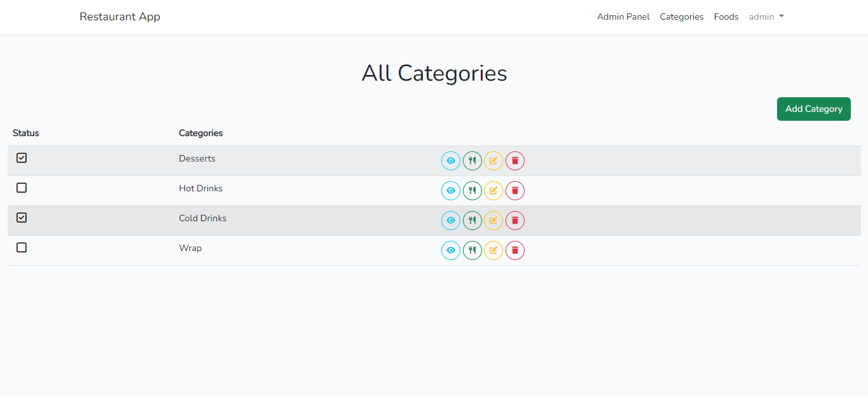Open the Restaurant App home link
Image resolution: width=868 pixels, height=396 pixels.
(120, 17)
